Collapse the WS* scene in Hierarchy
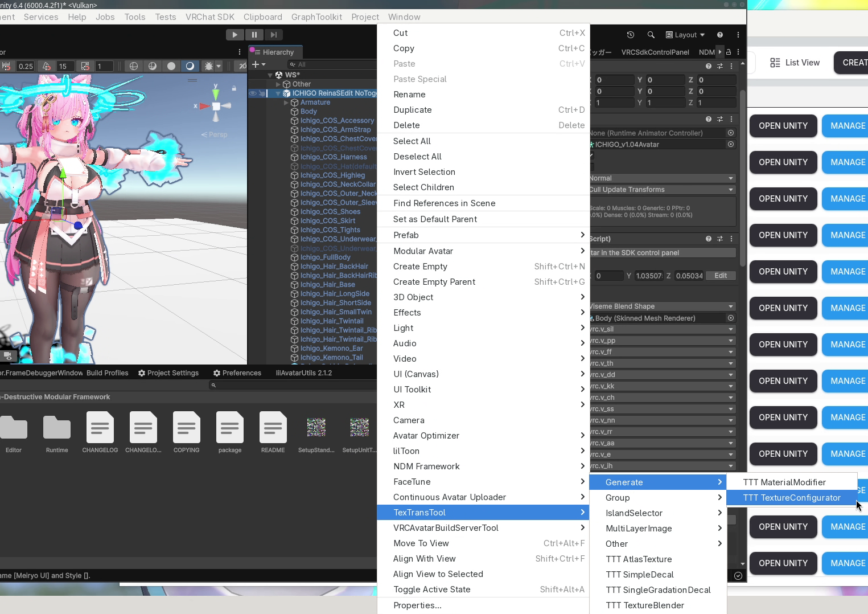868x614 pixels. 270,75
